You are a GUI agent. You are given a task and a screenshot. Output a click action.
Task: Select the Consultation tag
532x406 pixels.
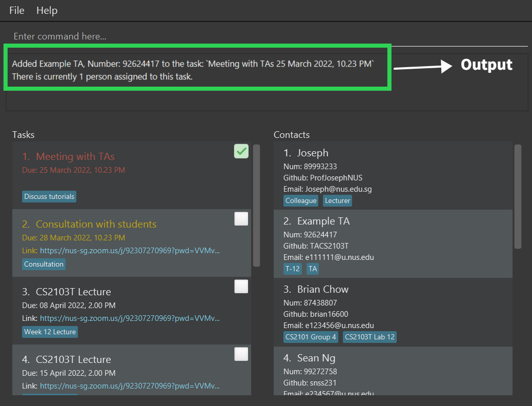point(44,264)
